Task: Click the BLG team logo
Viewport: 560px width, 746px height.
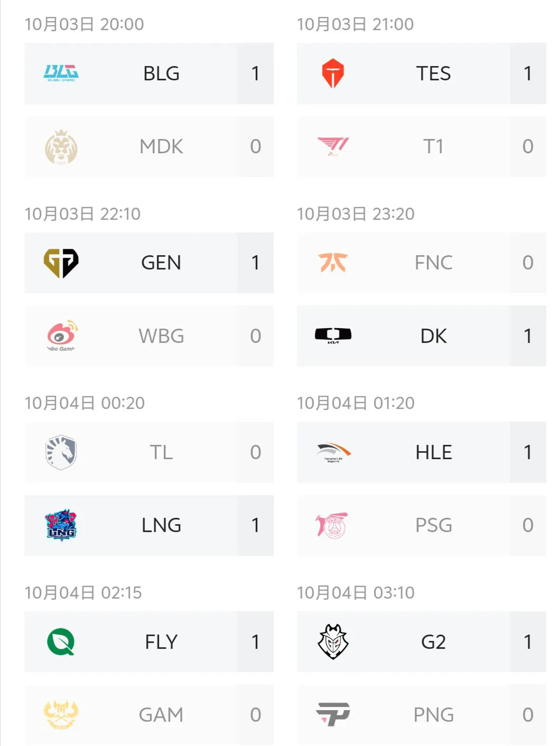Action: point(61,73)
